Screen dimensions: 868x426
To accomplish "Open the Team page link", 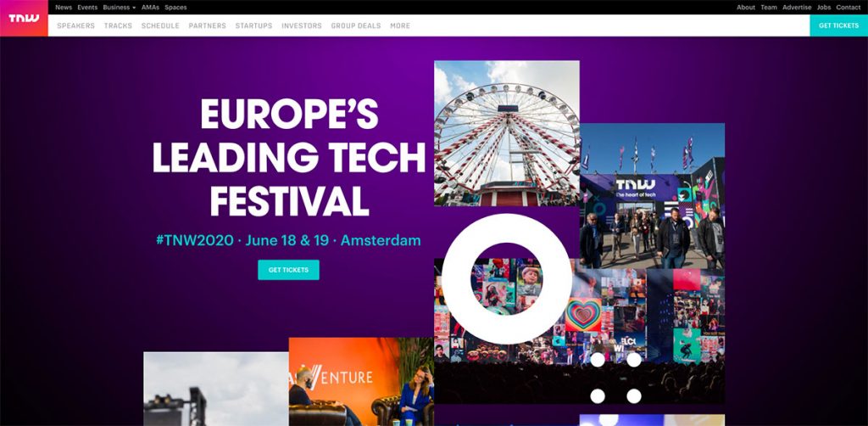I will (769, 7).
